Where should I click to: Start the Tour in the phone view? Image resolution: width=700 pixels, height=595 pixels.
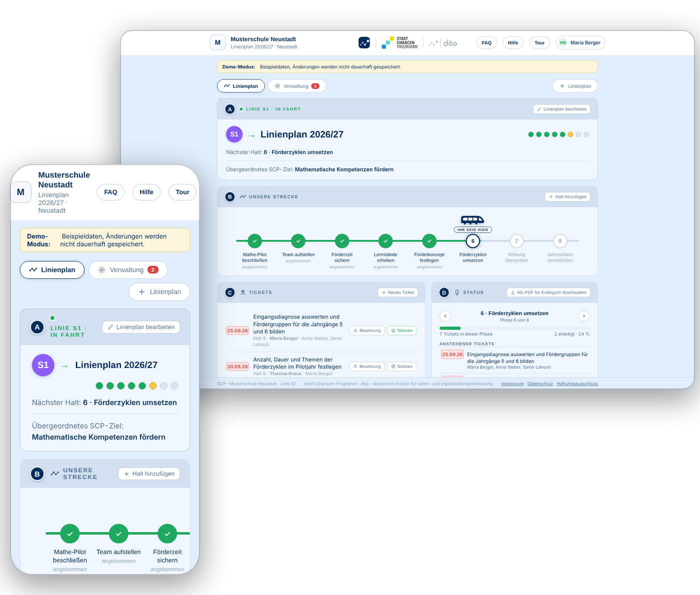point(182,192)
